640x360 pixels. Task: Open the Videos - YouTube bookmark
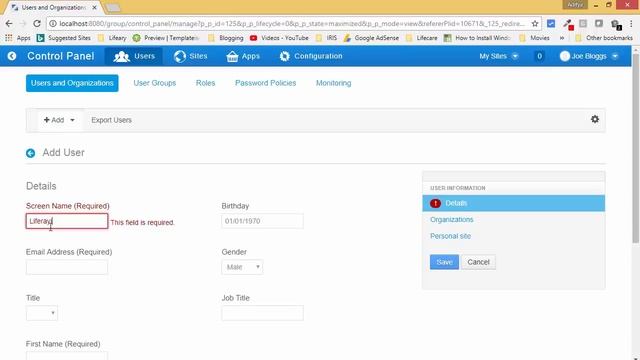pos(279,38)
